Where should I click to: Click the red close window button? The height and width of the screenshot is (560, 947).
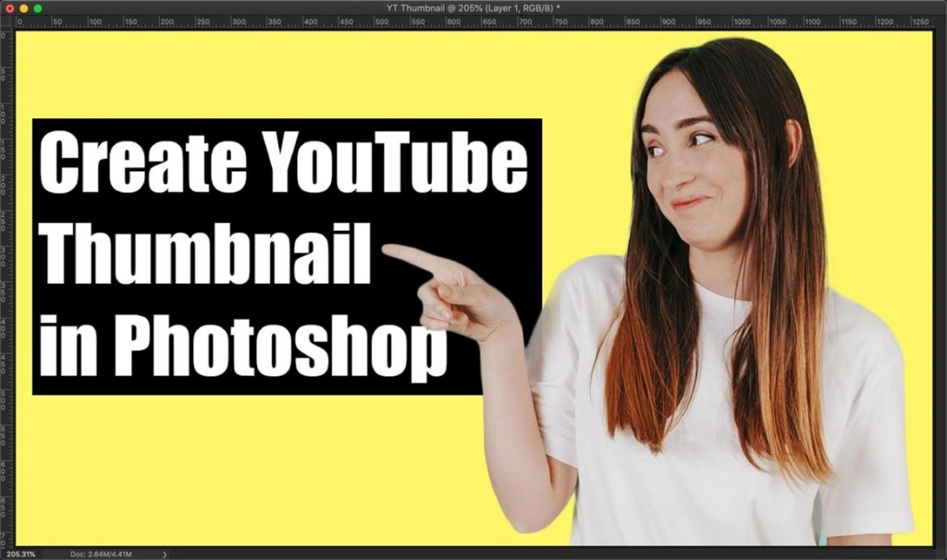(x=9, y=8)
